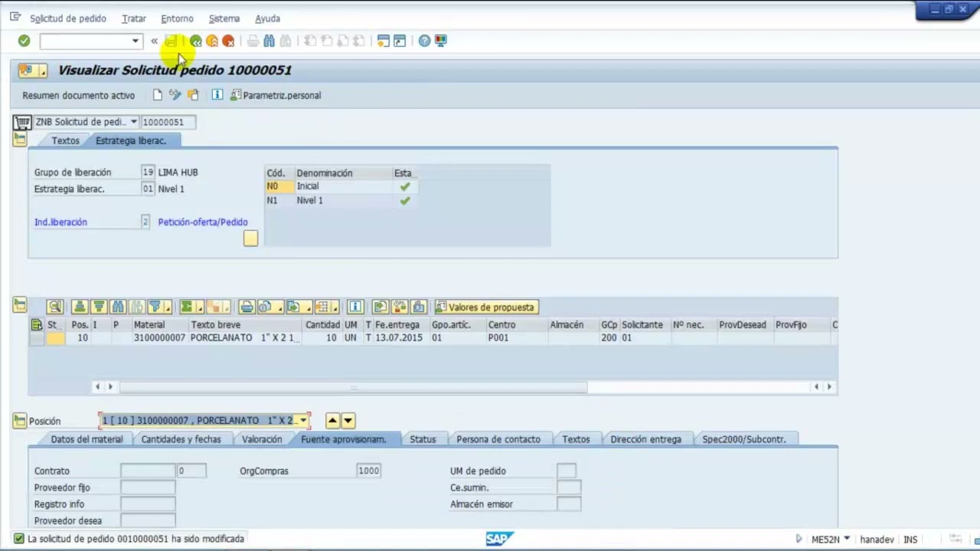Click the next item down arrow button
Viewport: 980px width, 551px height.
tap(348, 420)
